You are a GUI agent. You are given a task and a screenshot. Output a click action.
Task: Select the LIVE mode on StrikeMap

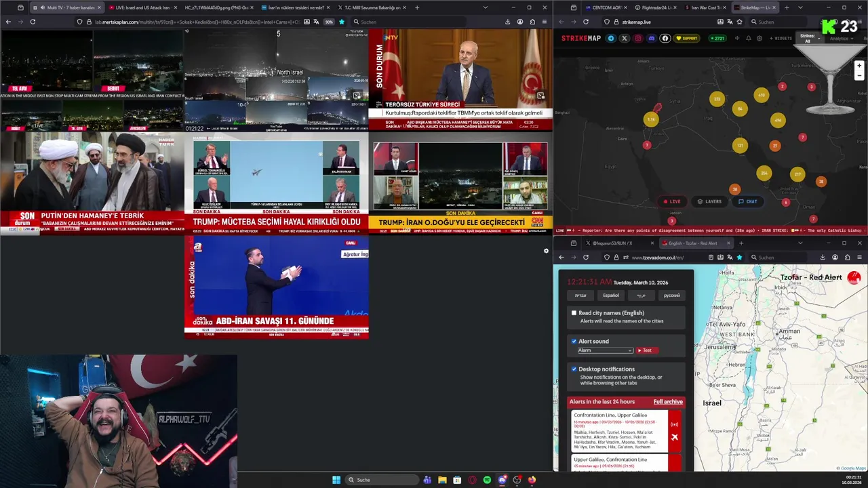coord(671,201)
